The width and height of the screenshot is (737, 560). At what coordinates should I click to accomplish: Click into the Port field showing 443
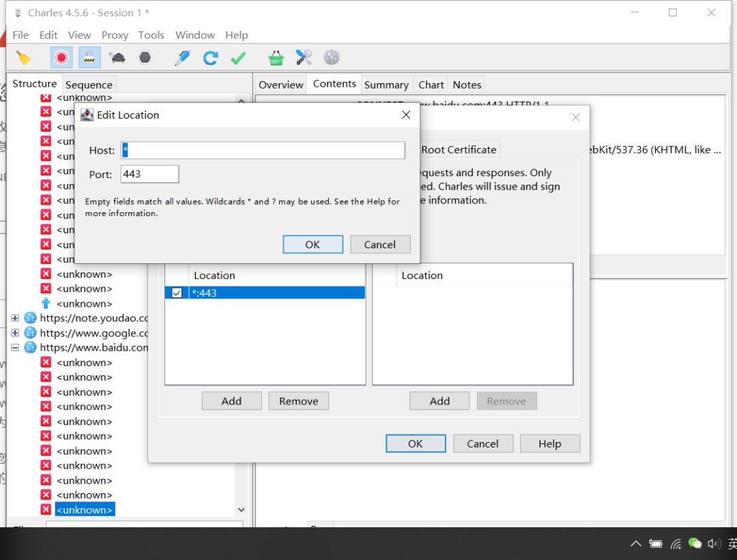149,174
